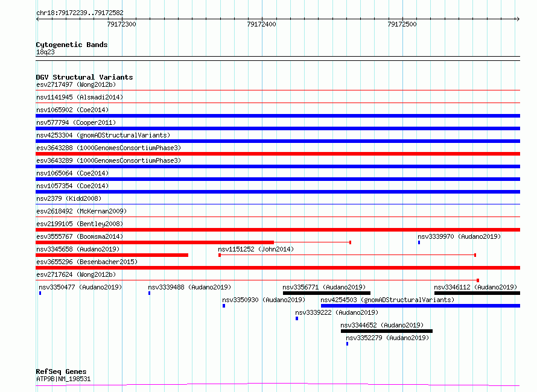
Task: Click the red bar under esv3643288
Action: pos(278,154)
